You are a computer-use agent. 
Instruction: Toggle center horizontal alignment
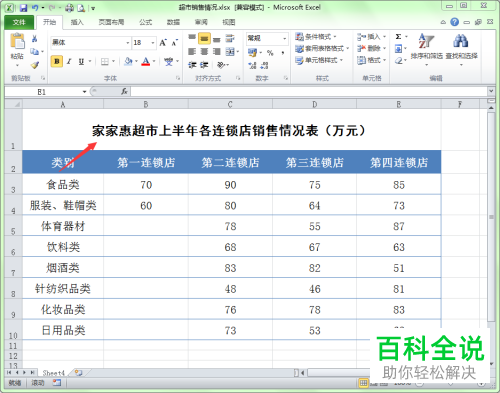tap(204, 52)
